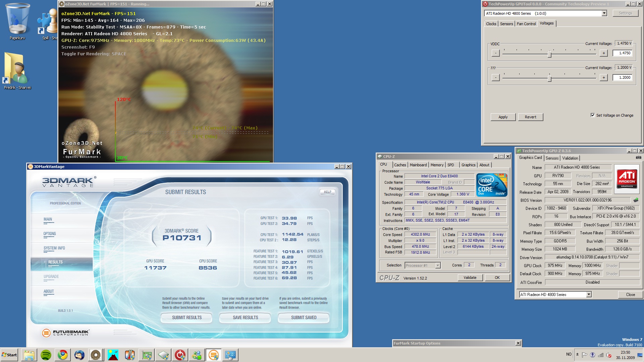The height and width of the screenshot is (362, 644).
Task: Open CPU-Z Caches tab
Action: click(400, 165)
